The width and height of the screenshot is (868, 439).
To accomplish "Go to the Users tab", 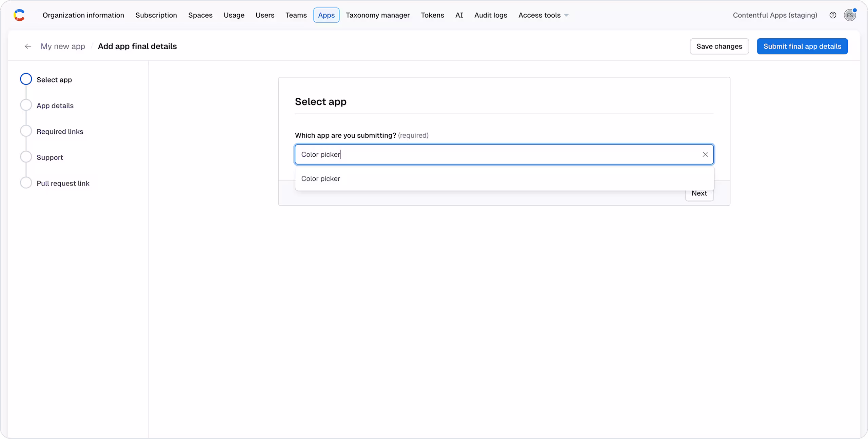I will [265, 15].
